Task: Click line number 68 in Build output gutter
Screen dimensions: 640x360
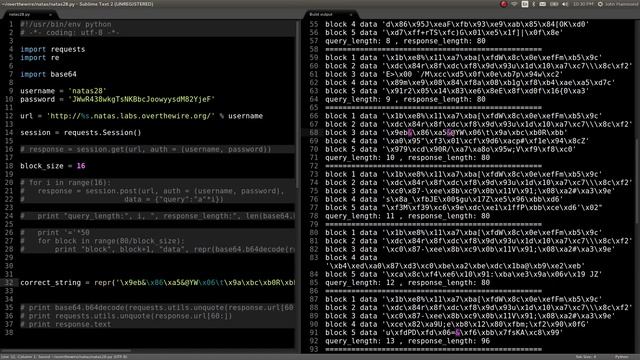Action: coord(313,133)
